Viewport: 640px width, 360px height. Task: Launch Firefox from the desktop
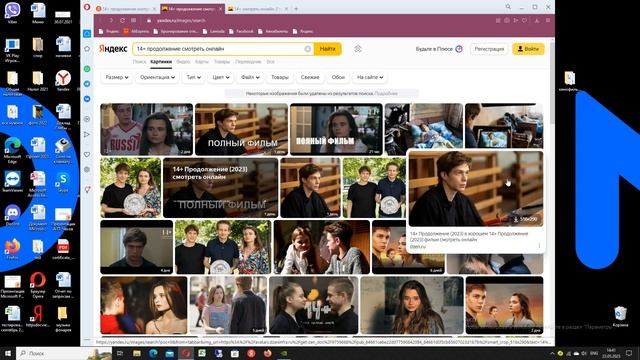tap(12, 249)
